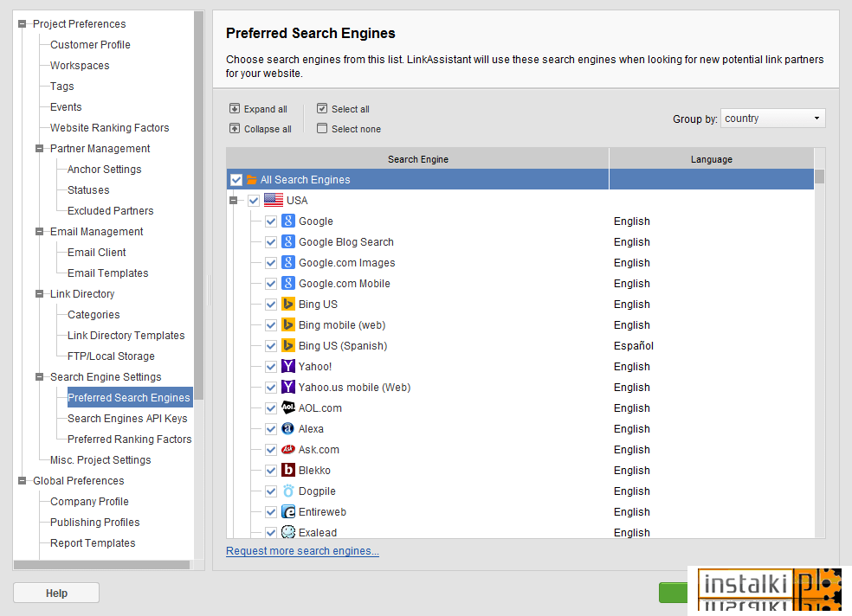Click the Yahoo! purple icon
852x616 pixels.
[288, 366]
